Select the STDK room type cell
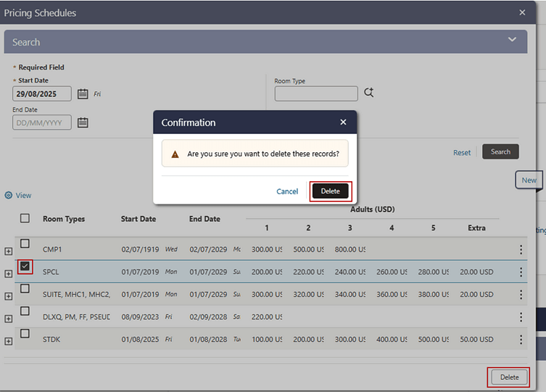Viewport: 546px width, 392px height. [x=51, y=340]
